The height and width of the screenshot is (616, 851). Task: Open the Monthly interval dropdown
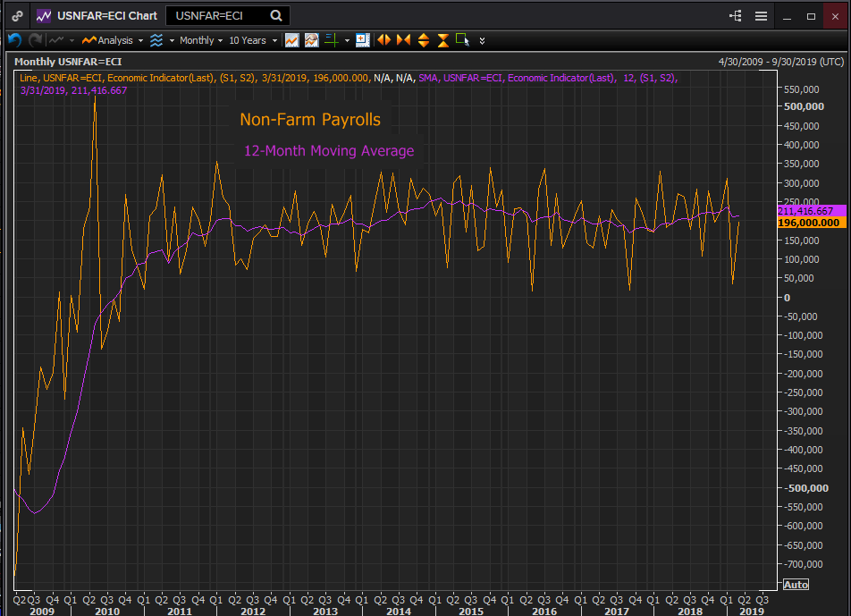click(201, 40)
